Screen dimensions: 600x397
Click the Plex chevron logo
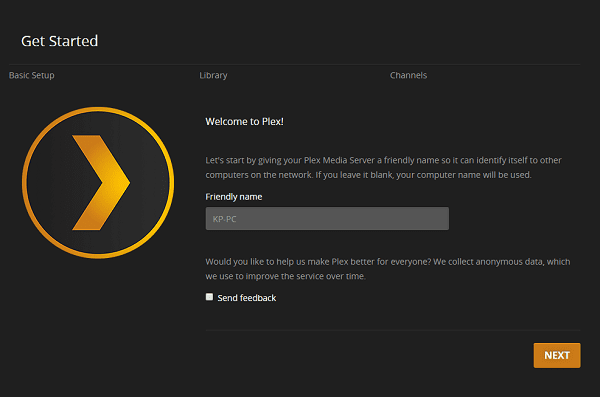tap(98, 183)
